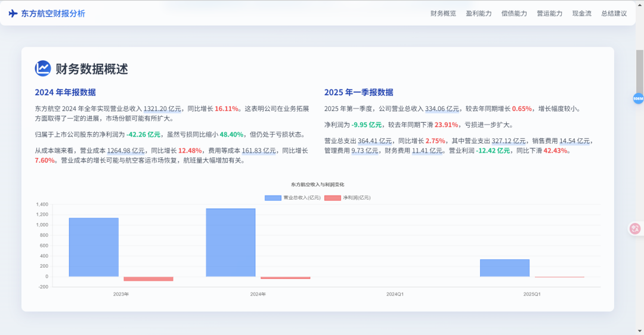644x335 pixels.
Task: Click the red 12.48% figure
Action: 190,151
